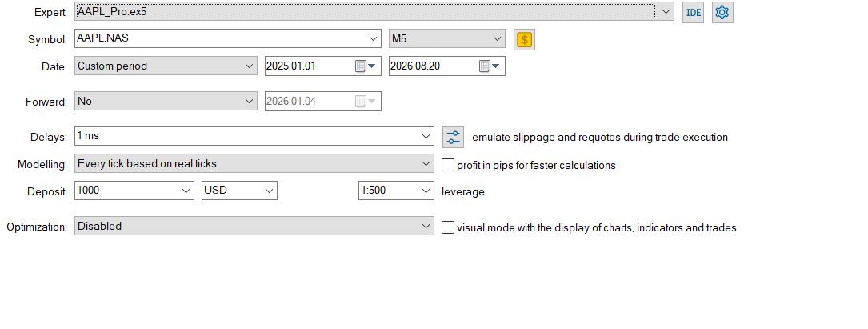Expand the Deposit amount 1000 dropdown
Image resolution: width=868 pixels, height=329 pixels.
(186, 191)
